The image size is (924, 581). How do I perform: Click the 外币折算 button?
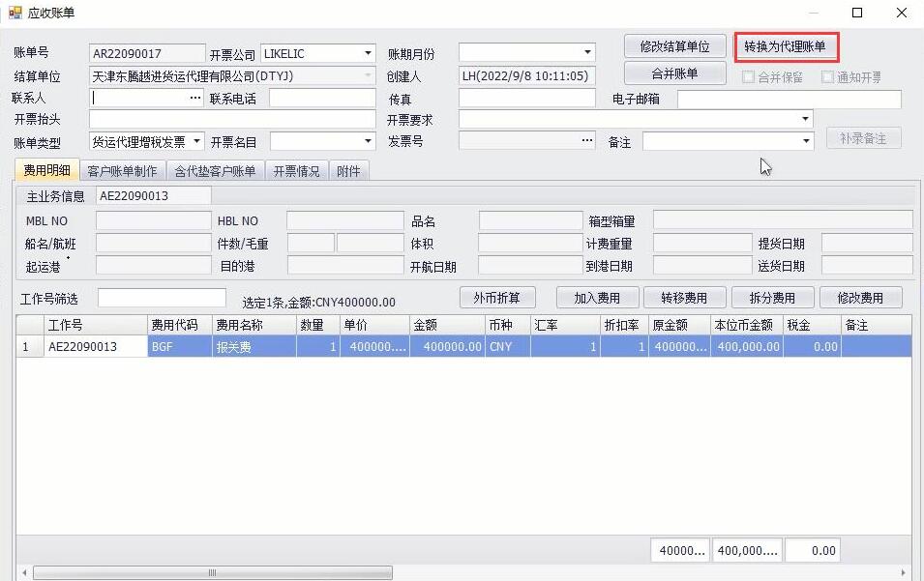pos(496,298)
